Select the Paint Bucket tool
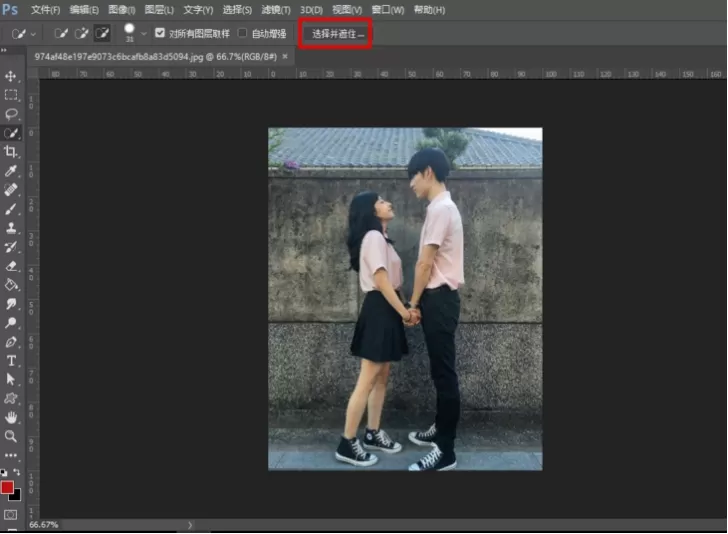Screen dimensions: 728x534 click(11, 285)
